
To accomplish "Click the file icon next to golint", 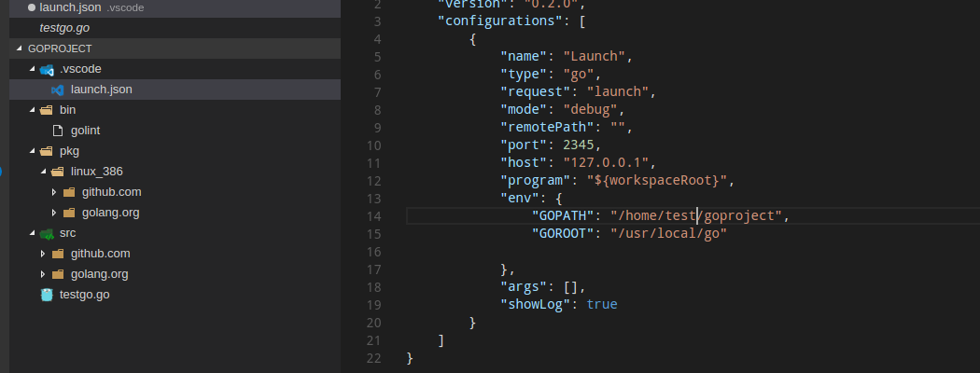I will [x=58, y=131].
